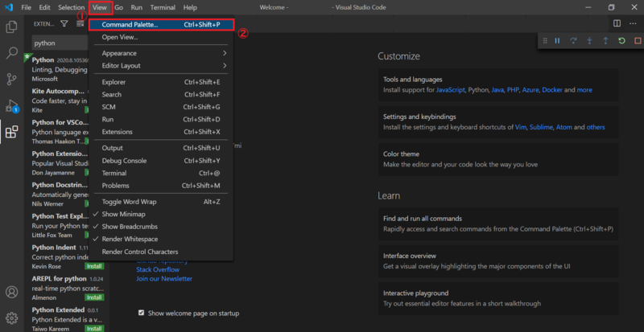Click the Sublime keybindings link

[x=541, y=127]
